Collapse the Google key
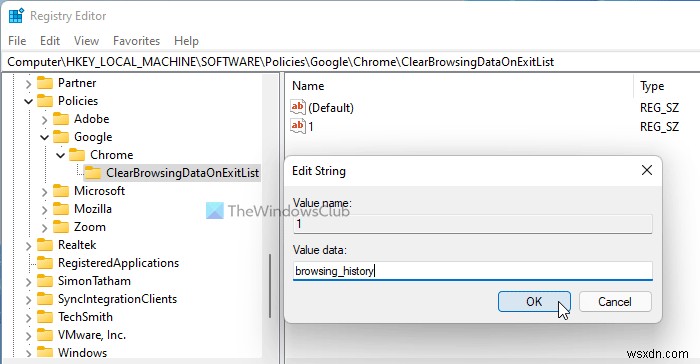 pyautogui.click(x=44, y=137)
